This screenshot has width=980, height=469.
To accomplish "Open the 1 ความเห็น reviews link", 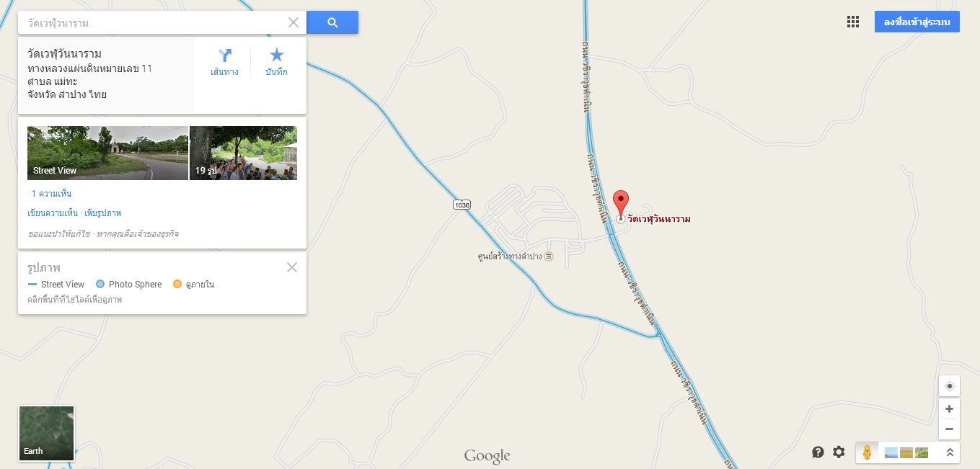I will [51, 194].
